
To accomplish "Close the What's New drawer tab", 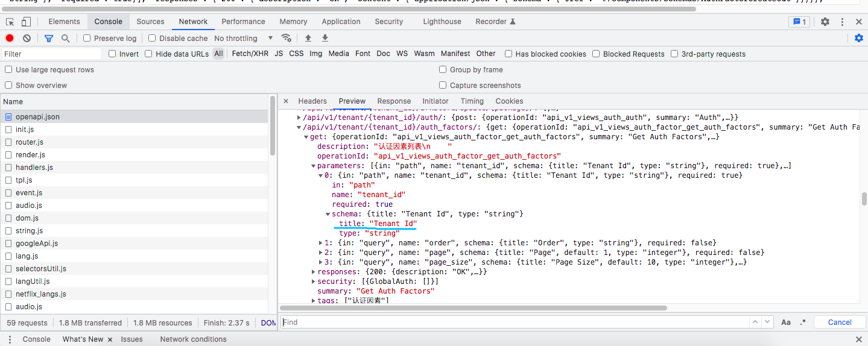I will pyautogui.click(x=110, y=339).
